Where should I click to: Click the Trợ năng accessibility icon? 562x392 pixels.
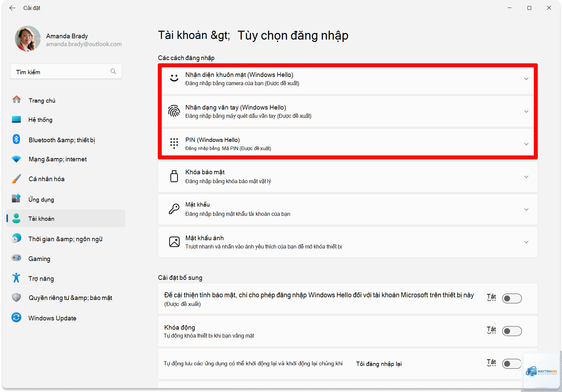[16, 278]
